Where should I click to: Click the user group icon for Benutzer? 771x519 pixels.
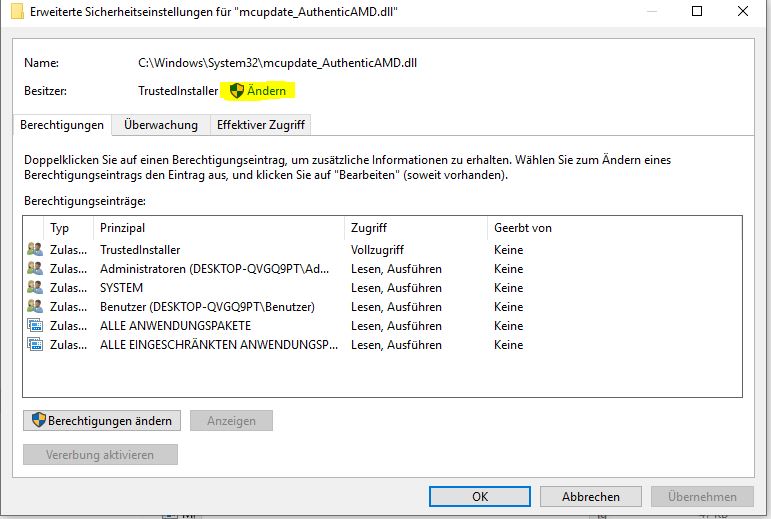pos(35,306)
